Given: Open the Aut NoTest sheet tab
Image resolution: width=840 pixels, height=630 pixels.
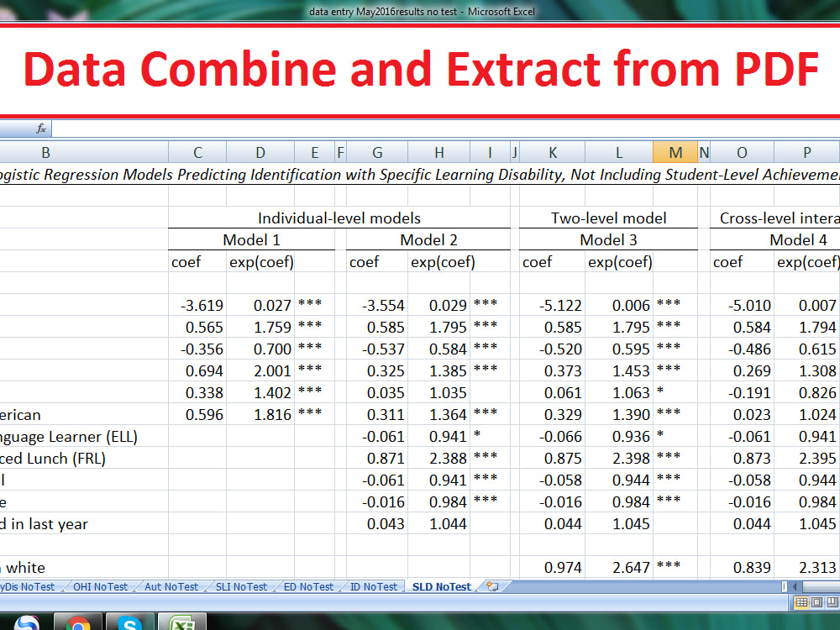Looking at the screenshot, I should tap(171, 586).
